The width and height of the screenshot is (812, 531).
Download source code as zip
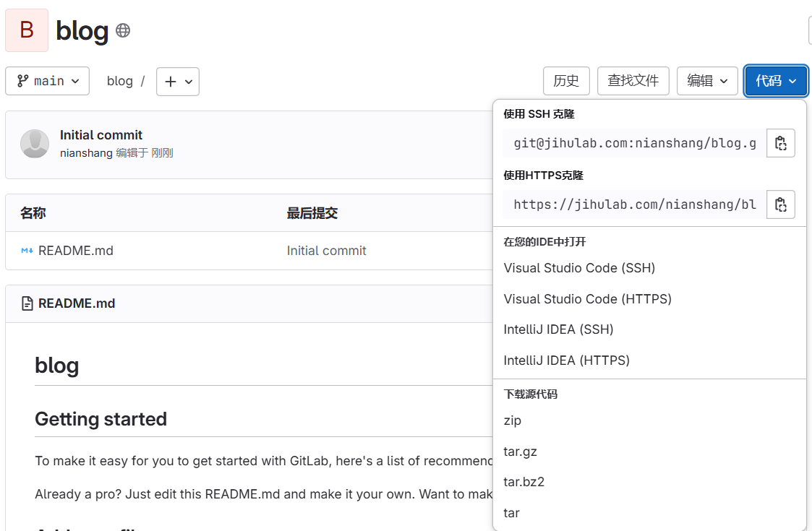(512, 420)
